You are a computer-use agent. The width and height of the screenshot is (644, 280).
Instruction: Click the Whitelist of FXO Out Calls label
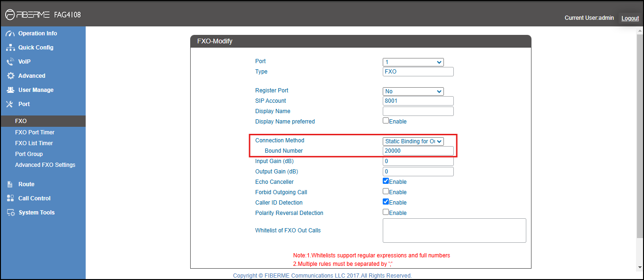pyautogui.click(x=288, y=231)
